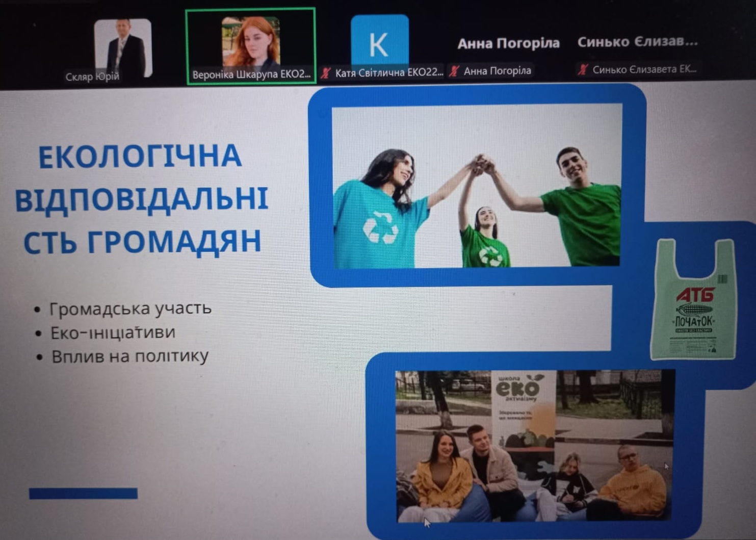Click large Синько Єлизав... name tile
Viewport: 756px width, 540px height.
coord(637,42)
